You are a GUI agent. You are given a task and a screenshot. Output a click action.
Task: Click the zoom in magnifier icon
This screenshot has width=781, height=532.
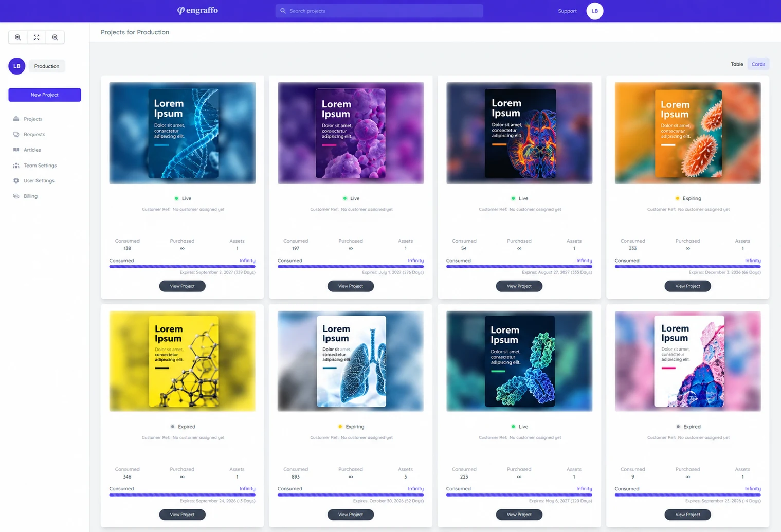point(18,37)
